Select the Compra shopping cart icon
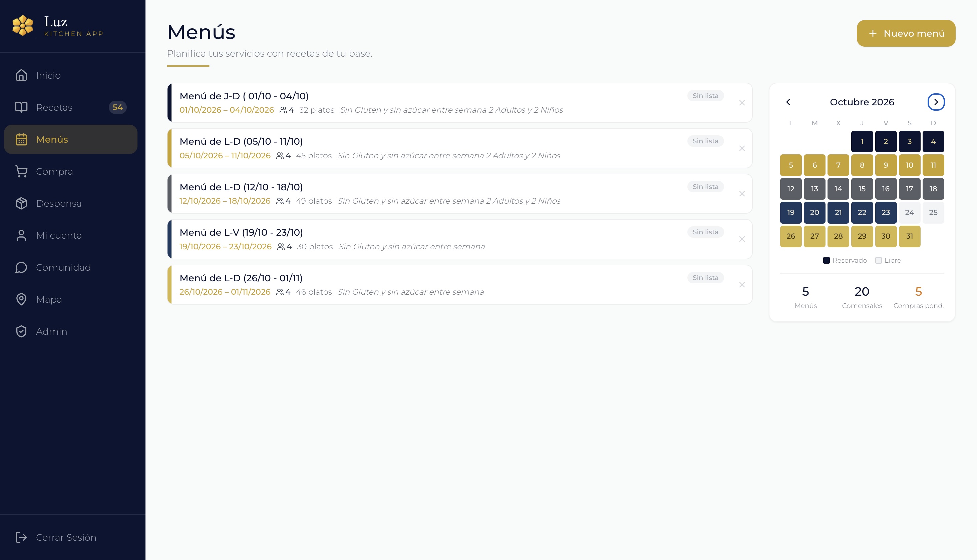 click(21, 172)
